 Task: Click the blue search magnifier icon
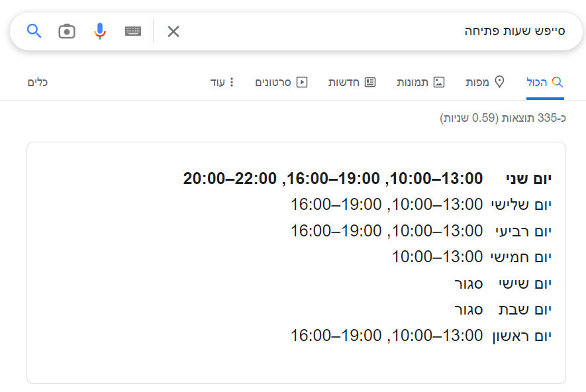34,30
